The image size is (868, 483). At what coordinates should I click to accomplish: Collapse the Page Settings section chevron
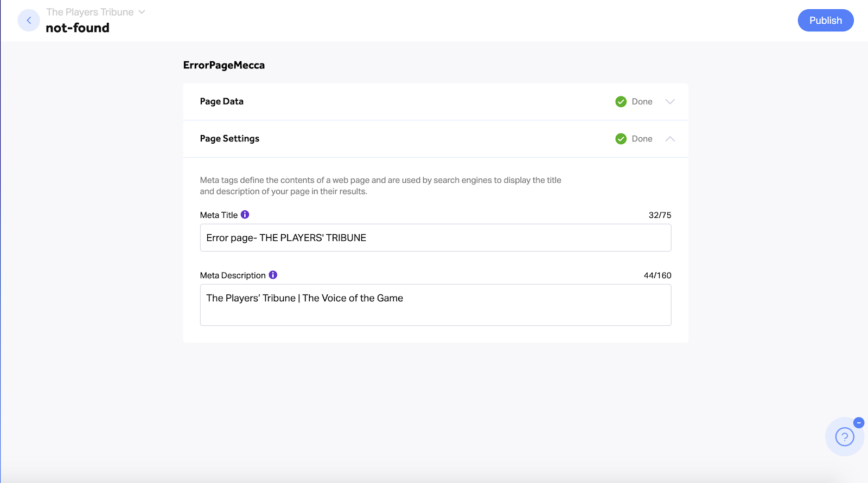pos(670,139)
